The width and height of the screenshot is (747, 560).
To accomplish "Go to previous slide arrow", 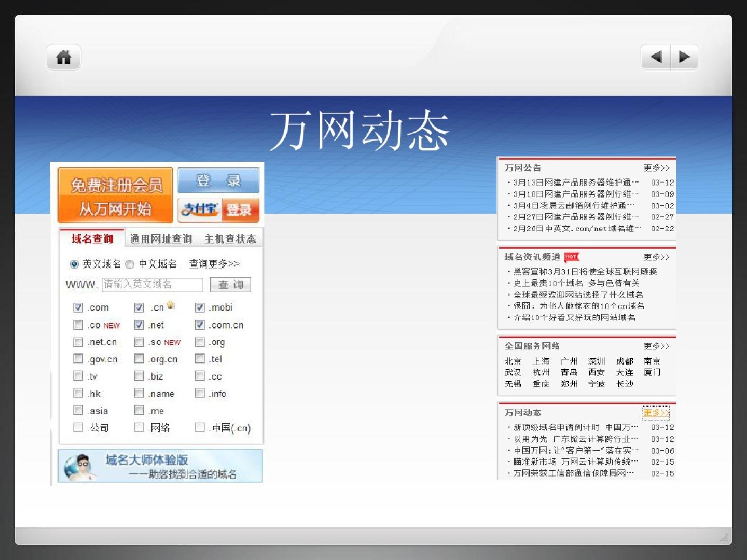I will (656, 57).
